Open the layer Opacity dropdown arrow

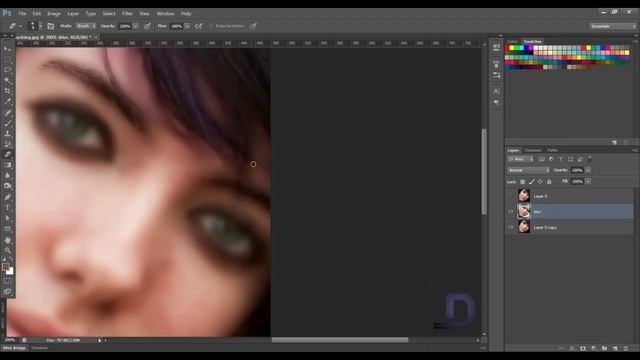pyautogui.click(x=588, y=170)
